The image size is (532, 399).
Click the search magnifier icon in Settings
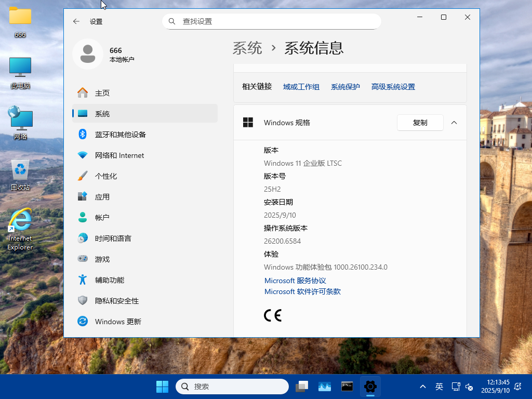tap(172, 21)
